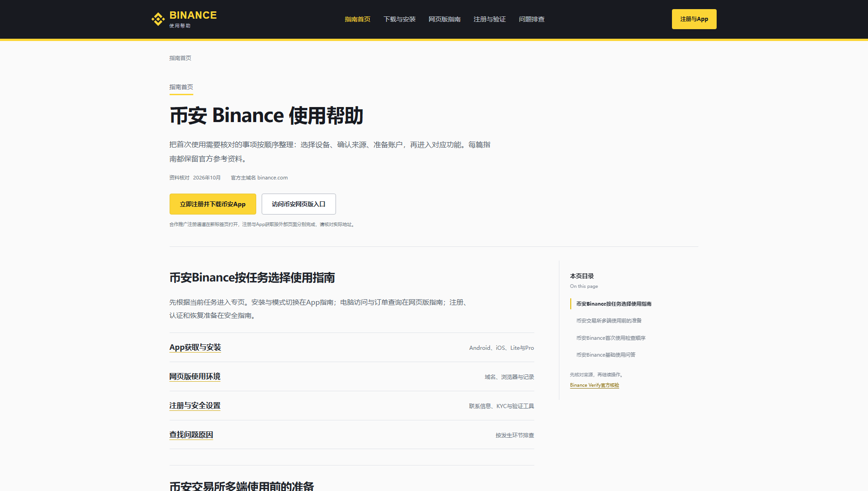The height and width of the screenshot is (491, 868).
Task: Click 按发生环节排查 description text
Action: tap(515, 435)
